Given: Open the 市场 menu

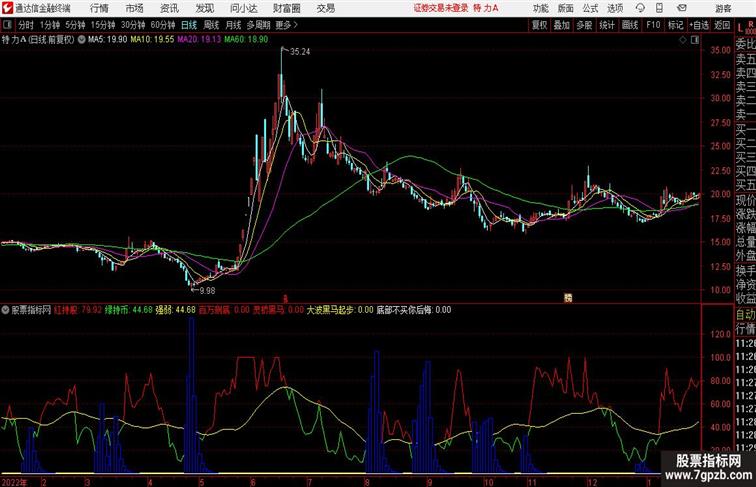Looking at the screenshot, I should (x=134, y=8).
